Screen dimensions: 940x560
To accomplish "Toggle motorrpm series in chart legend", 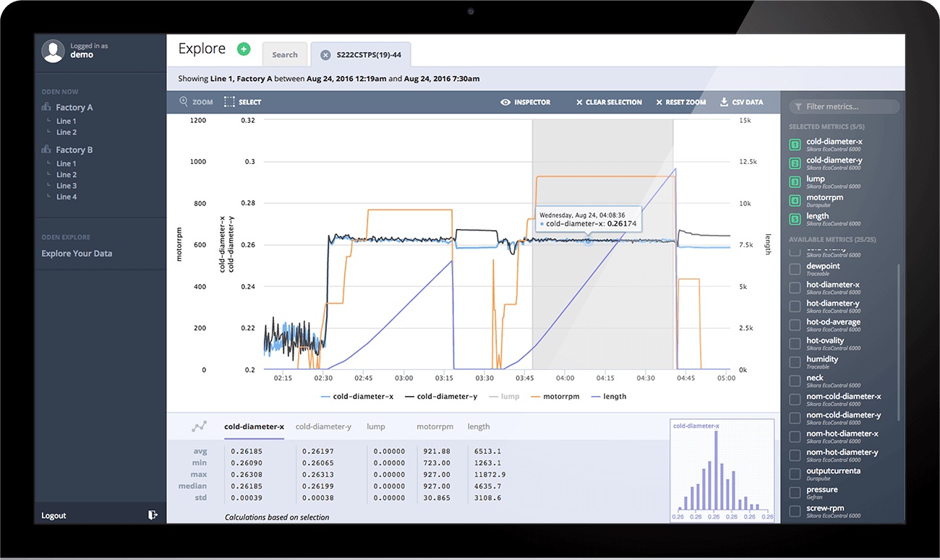I will click(555, 397).
